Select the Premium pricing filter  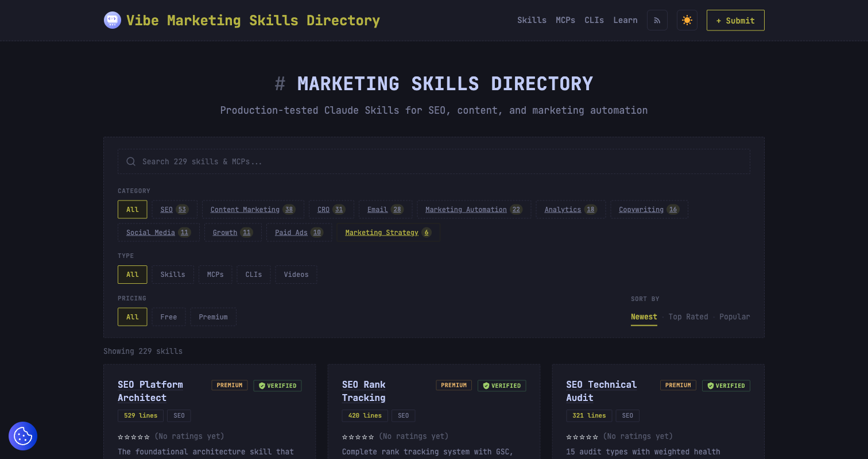(x=213, y=317)
